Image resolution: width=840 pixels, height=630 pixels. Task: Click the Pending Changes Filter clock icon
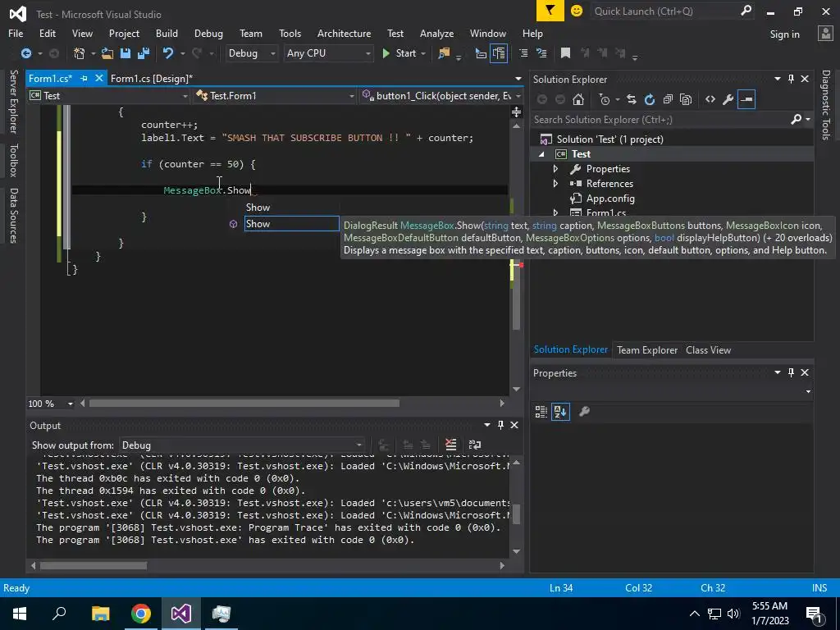605,99
